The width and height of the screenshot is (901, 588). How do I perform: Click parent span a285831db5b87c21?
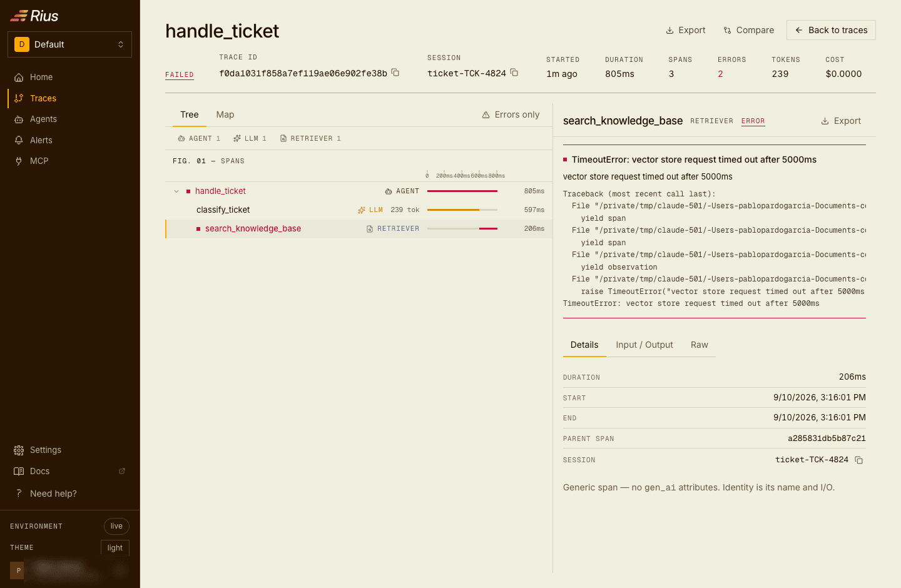pyautogui.click(x=827, y=438)
